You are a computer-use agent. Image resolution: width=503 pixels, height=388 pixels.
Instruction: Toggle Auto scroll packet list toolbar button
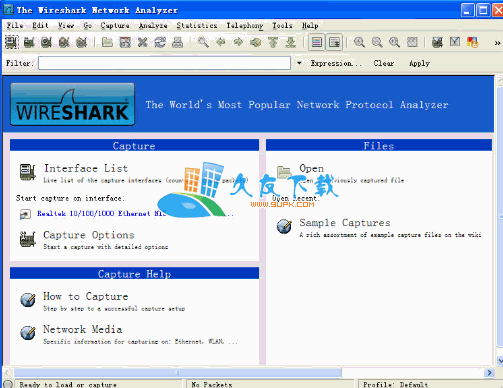334,42
